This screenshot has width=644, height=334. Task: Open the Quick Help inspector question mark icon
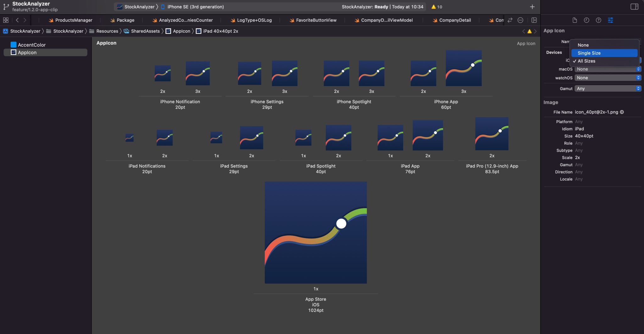[598, 20]
